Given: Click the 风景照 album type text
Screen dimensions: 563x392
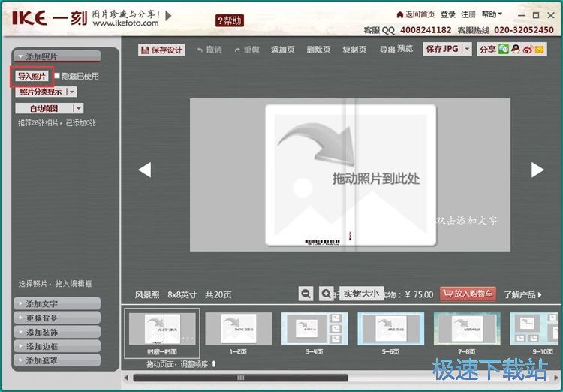Looking at the screenshot, I should click(147, 295).
